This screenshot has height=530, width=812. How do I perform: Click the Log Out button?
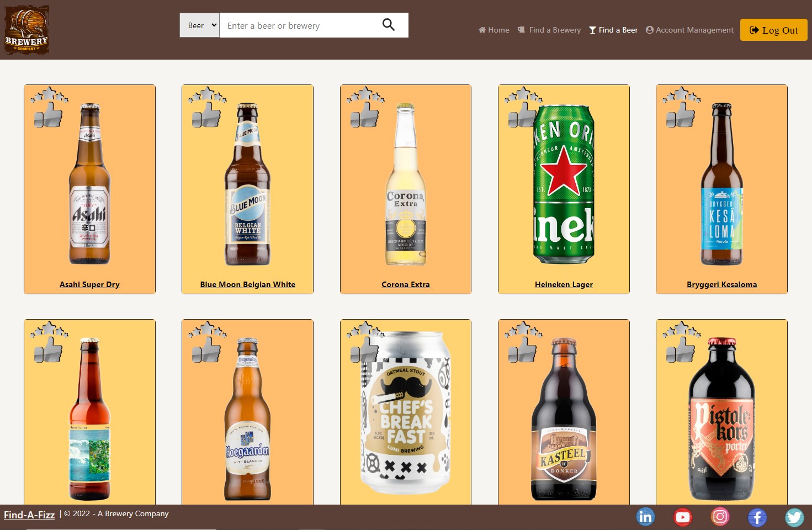pos(774,30)
